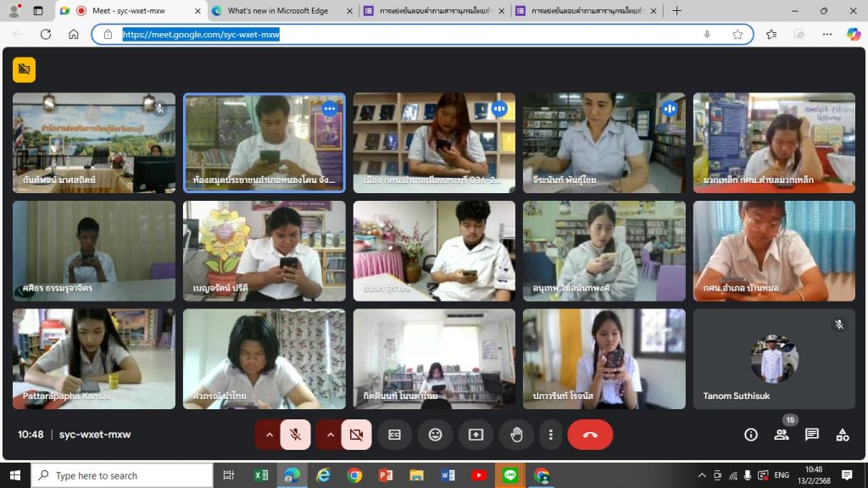
Task: Unmute the microphone in Meet
Action: click(295, 435)
